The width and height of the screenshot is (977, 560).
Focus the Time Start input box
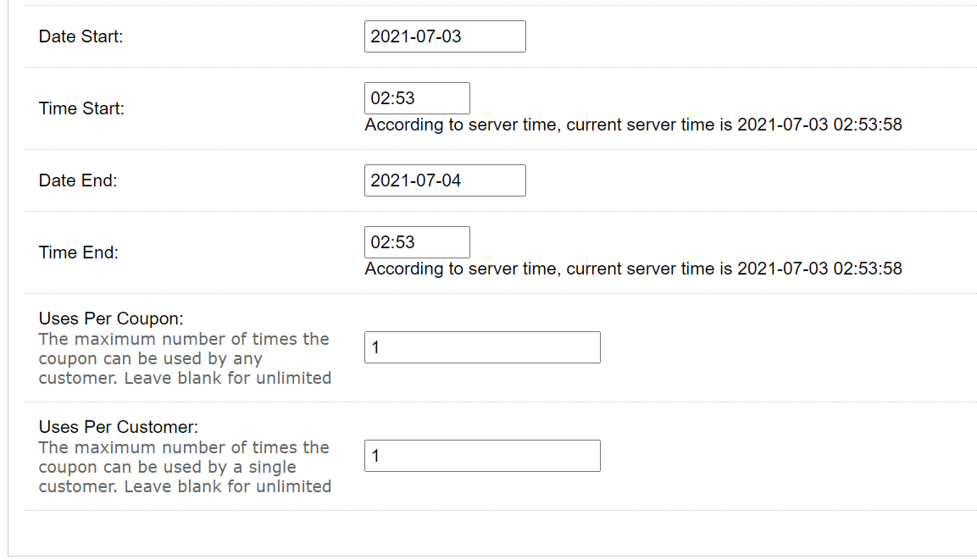pos(417,97)
